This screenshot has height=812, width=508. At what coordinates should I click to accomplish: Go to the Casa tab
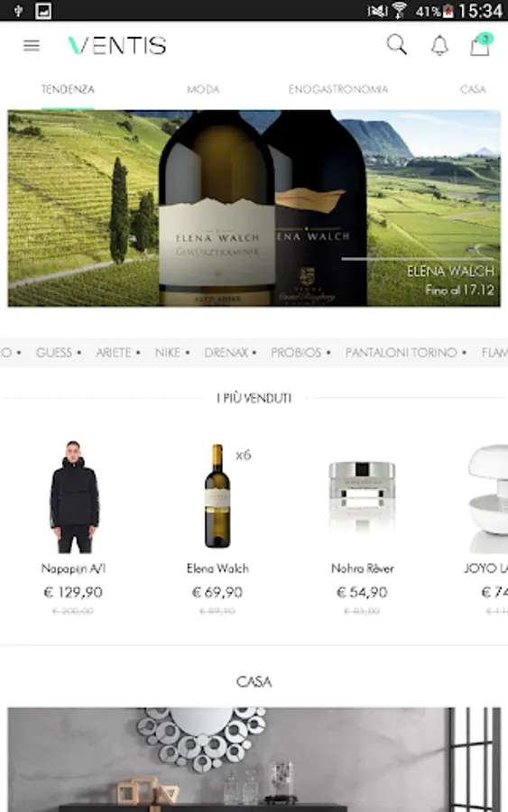click(473, 89)
